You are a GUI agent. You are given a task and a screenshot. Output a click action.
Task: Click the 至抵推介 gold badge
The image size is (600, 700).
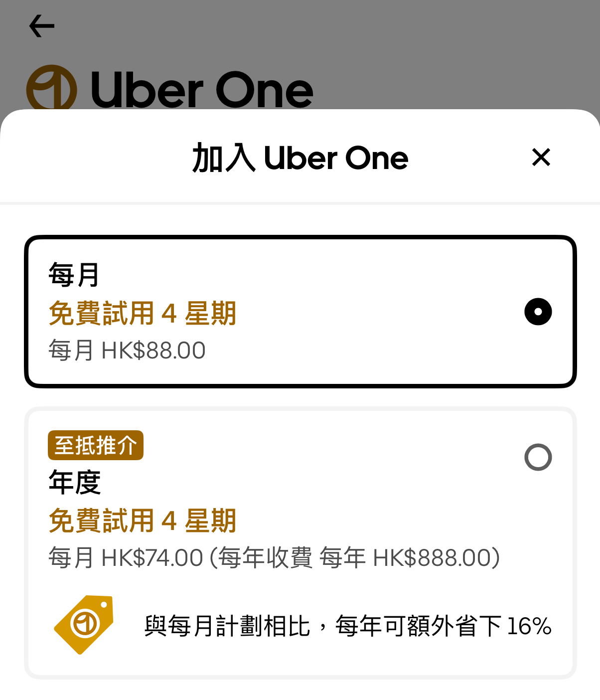96,446
